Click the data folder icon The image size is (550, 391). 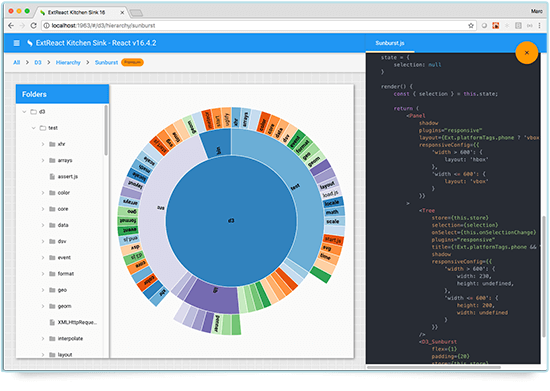point(52,225)
